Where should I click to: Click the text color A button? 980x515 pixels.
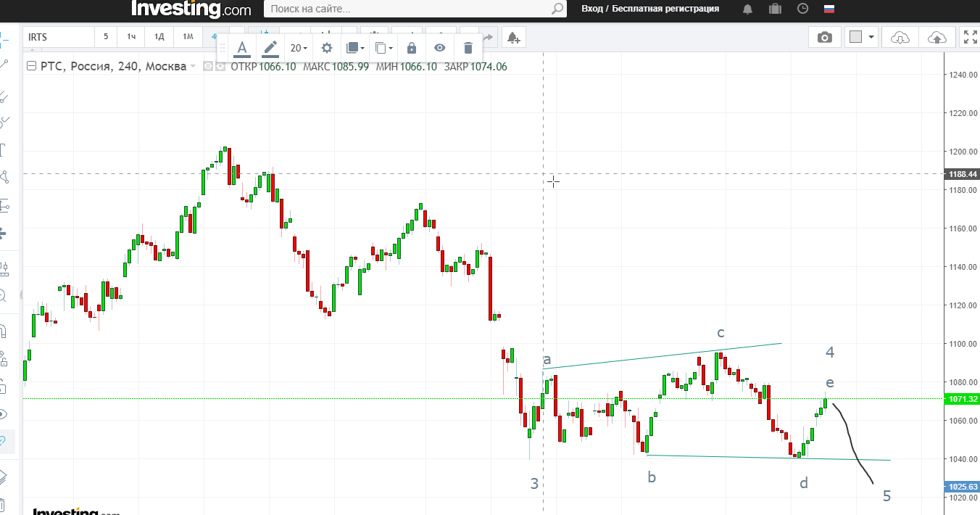click(242, 48)
